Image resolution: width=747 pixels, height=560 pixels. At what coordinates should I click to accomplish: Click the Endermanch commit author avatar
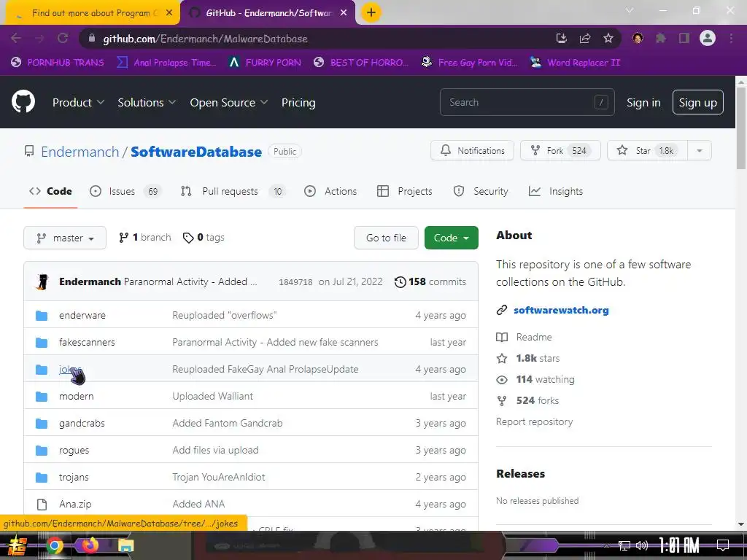click(x=42, y=281)
